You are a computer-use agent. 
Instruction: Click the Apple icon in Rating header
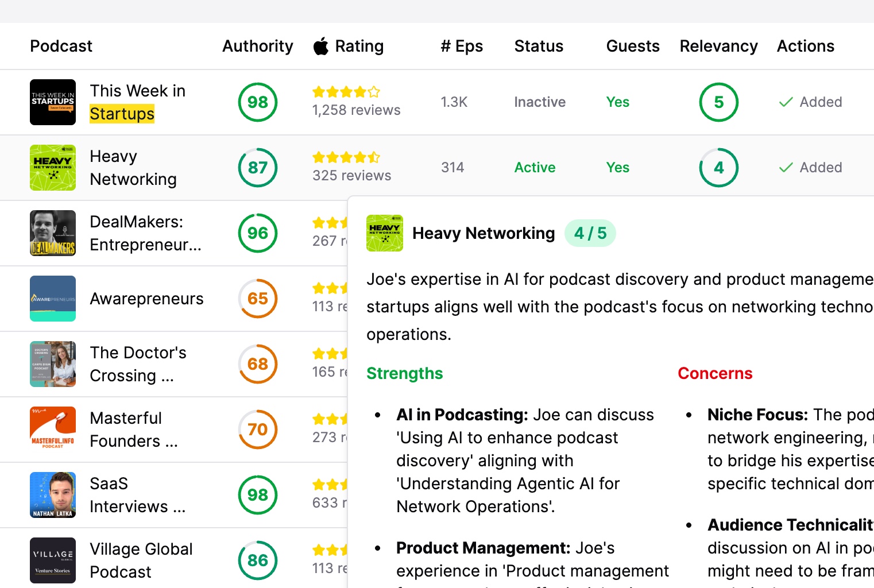pyautogui.click(x=321, y=46)
